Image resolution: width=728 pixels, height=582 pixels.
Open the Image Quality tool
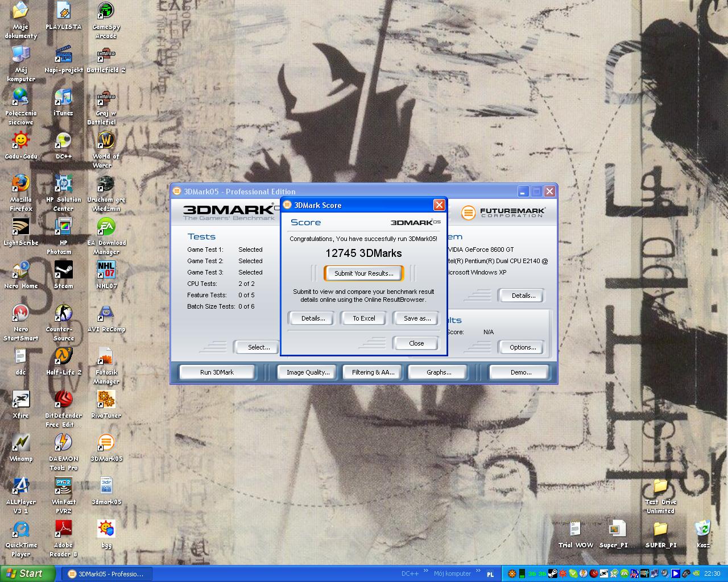[308, 372]
